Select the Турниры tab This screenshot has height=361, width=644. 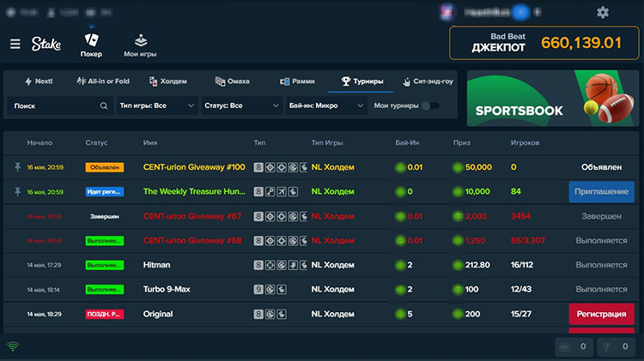(x=361, y=81)
